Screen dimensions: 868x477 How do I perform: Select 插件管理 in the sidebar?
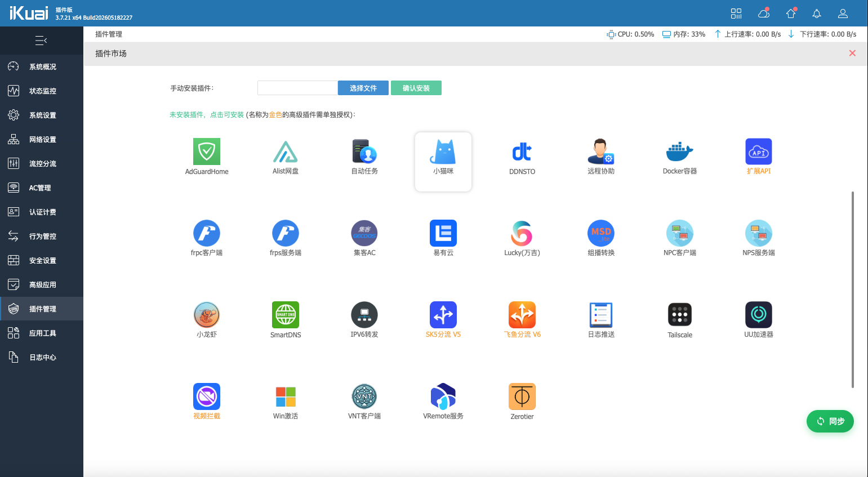[x=42, y=309]
